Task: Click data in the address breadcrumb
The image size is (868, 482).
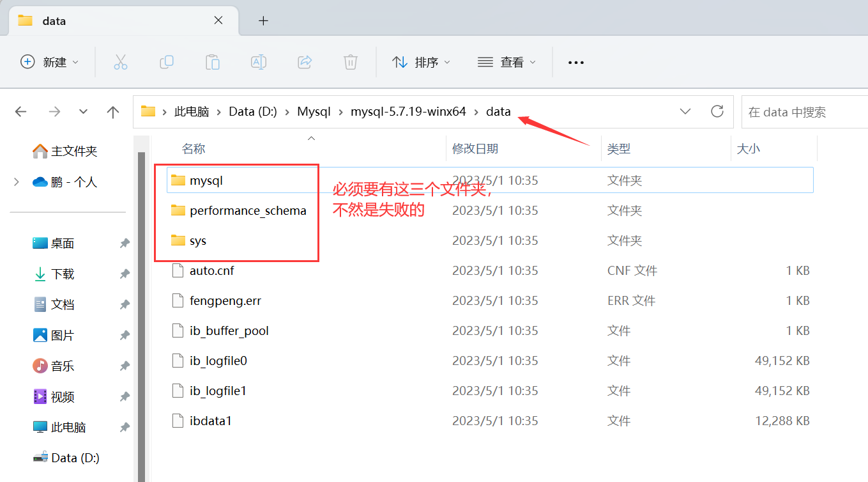Action: 498,112
